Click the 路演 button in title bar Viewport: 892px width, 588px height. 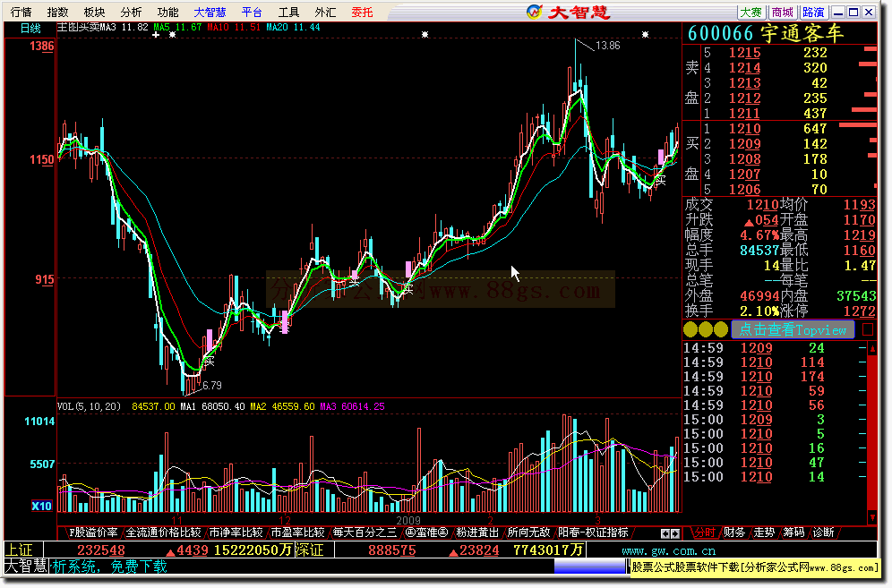[x=813, y=12]
